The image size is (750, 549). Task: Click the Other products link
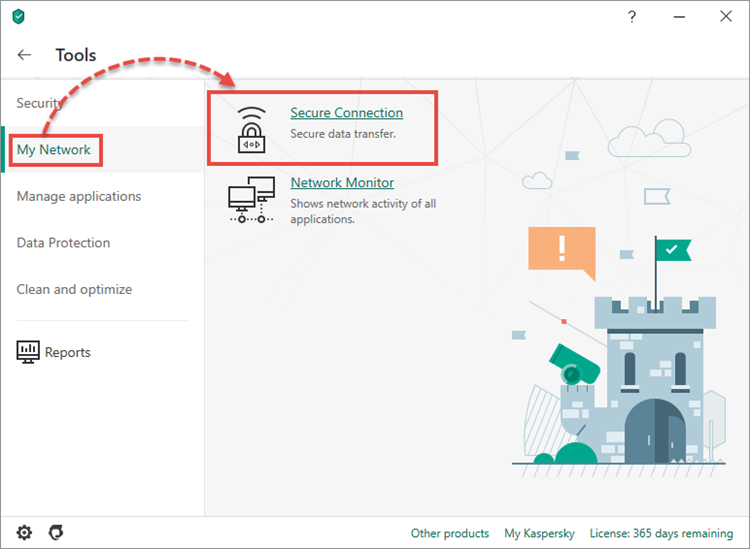pos(450,533)
